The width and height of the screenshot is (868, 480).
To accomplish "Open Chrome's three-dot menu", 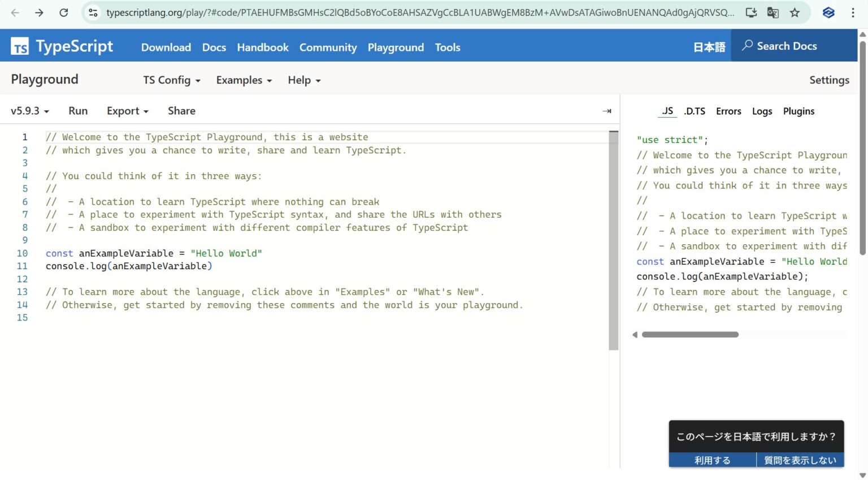I will point(854,12).
